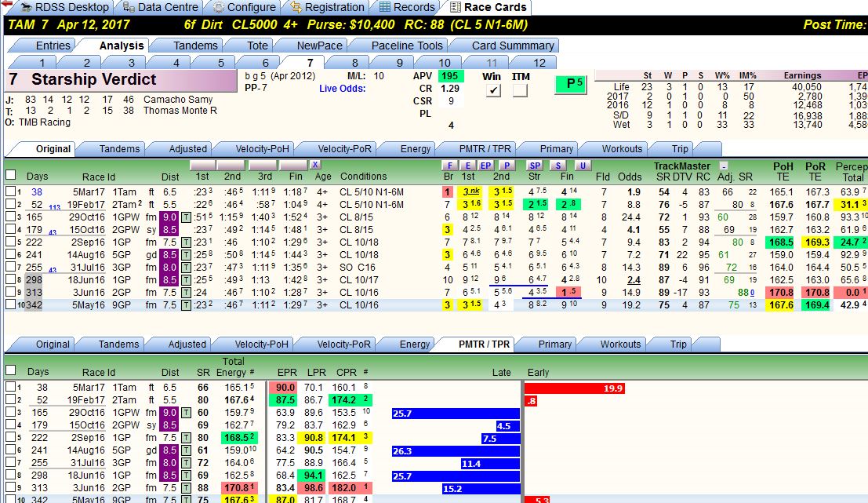
Task: Click the red 182.0 CPR cell
Action: point(350,487)
